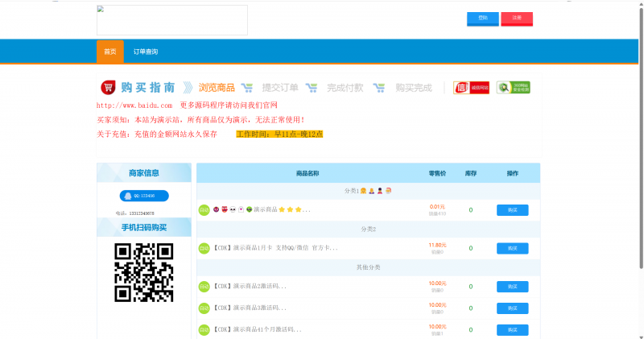Click the red 诚信网站 trust badge
This screenshot has height=339, width=644.
[471, 88]
